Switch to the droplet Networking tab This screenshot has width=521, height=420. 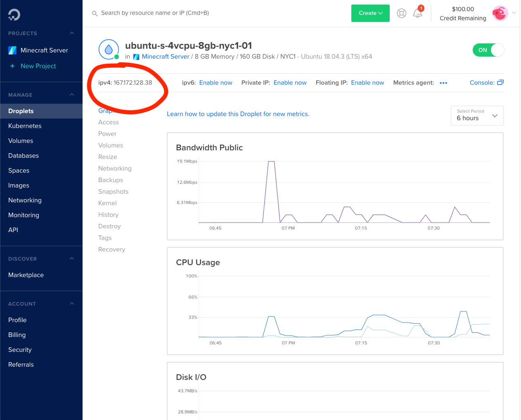pyautogui.click(x=115, y=168)
